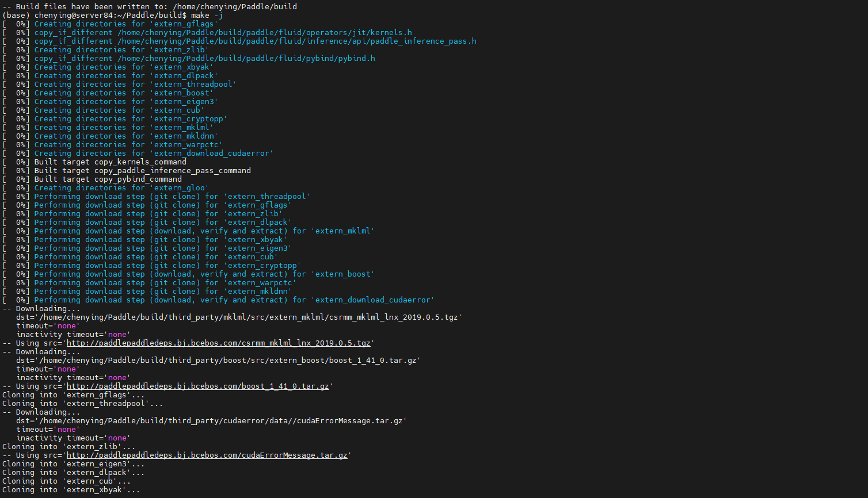Select "Cloning into 'extern_threadpool'" line

[83, 403]
